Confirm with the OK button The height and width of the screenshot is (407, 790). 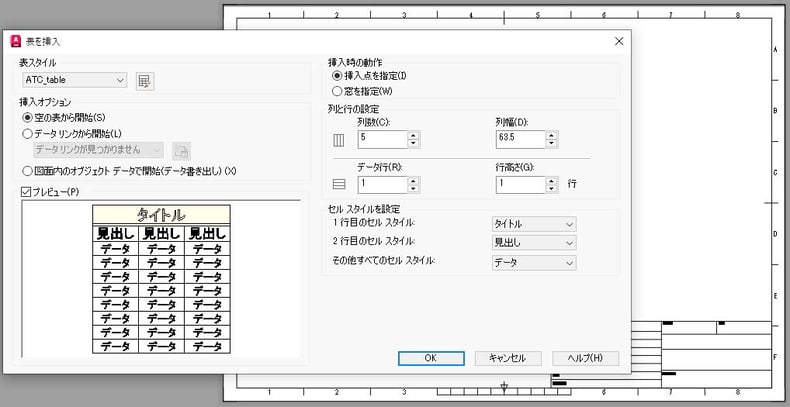[431, 358]
